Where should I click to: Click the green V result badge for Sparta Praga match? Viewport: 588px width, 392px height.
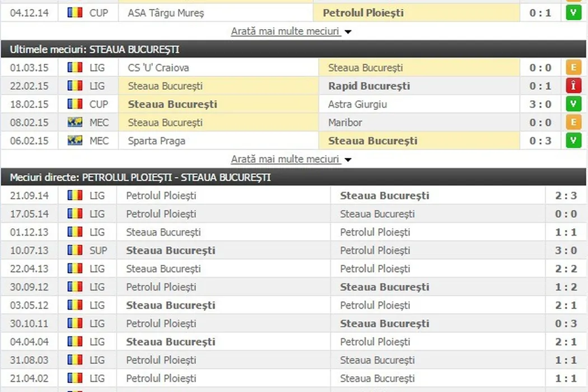tap(573, 141)
